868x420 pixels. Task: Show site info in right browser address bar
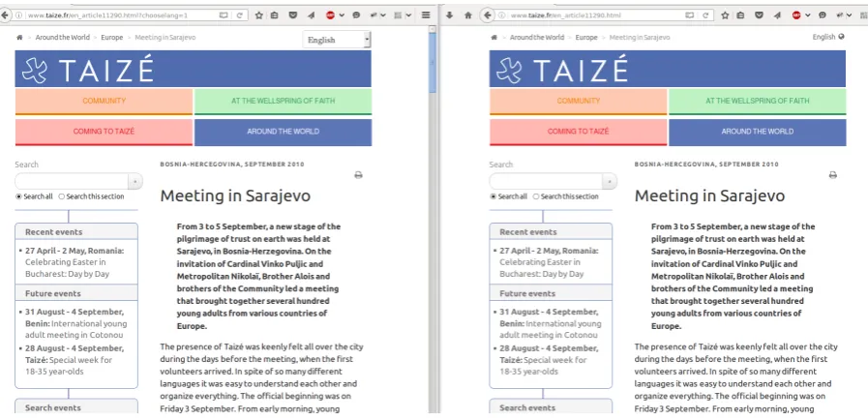[502, 15]
